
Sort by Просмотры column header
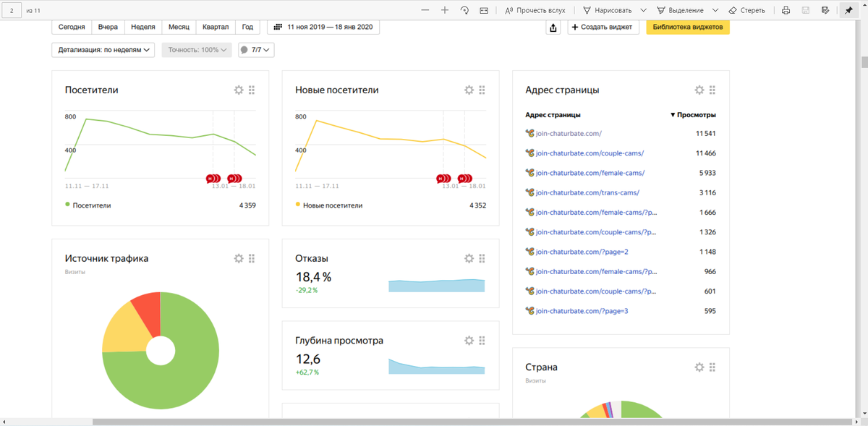click(693, 115)
